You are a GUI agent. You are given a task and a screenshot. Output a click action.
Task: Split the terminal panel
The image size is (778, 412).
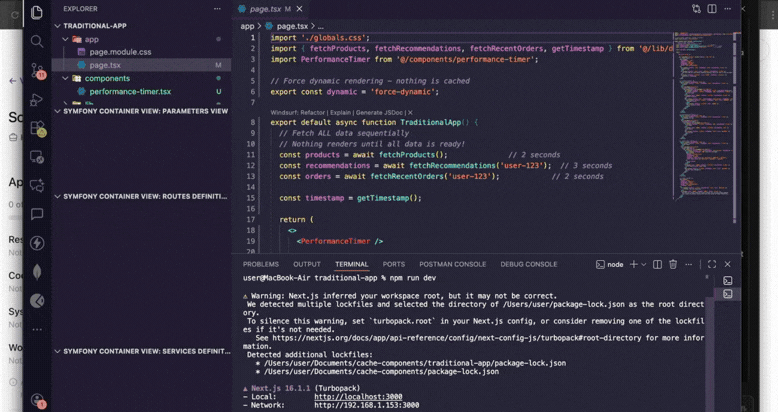[x=658, y=264]
